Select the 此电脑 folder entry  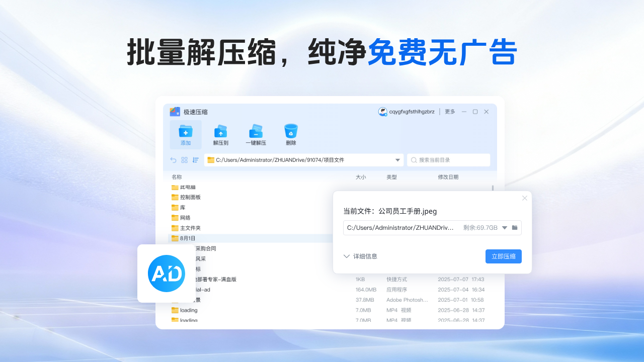coord(188,187)
